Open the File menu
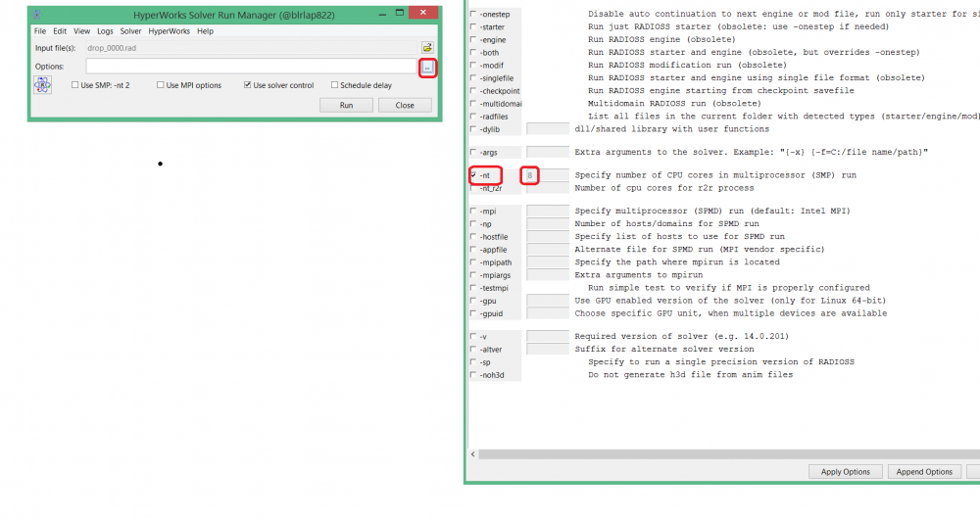Image resolution: width=980 pixels, height=520 pixels. (40, 31)
